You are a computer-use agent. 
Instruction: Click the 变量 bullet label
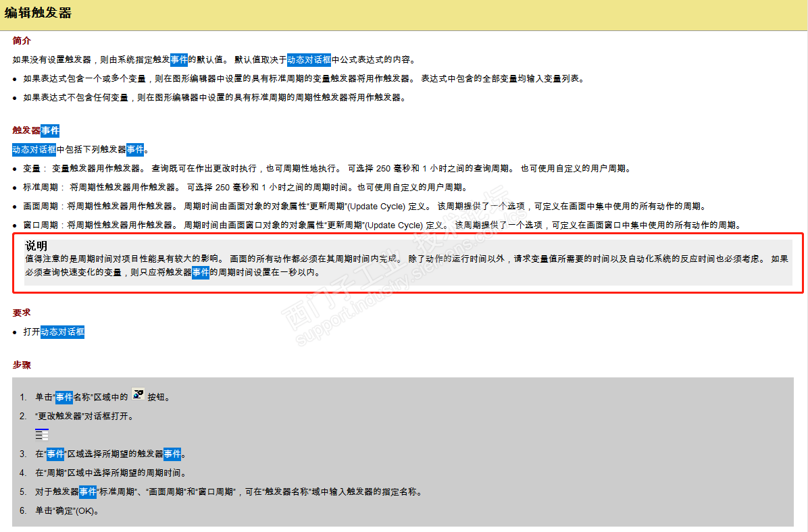(x=32, y=168)
